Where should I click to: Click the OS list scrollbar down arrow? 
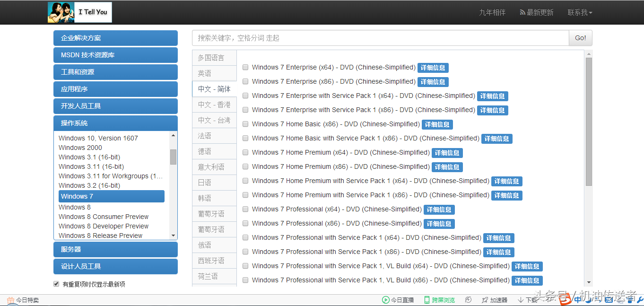point(173,235)
